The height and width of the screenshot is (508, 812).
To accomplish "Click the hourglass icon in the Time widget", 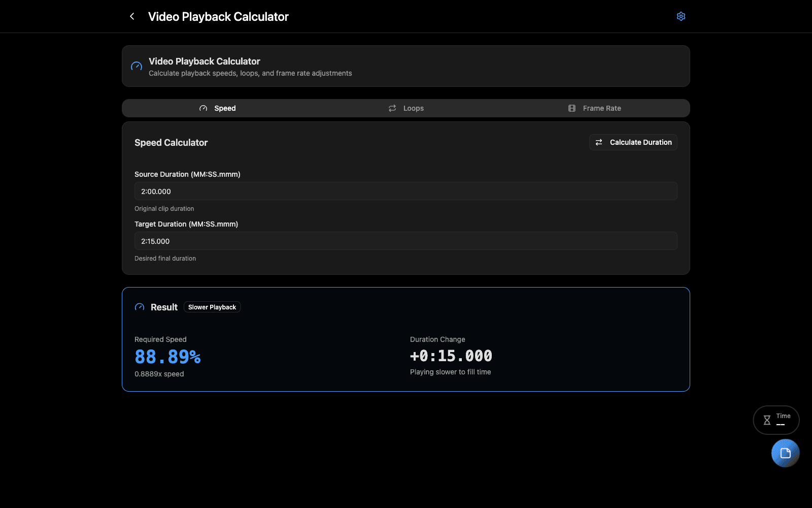I will coord(767,420).
